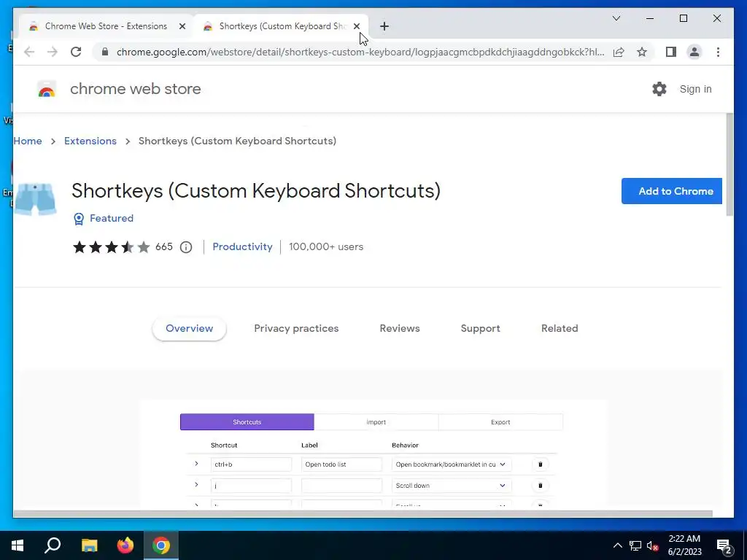Expand the Scroll down row chevron
Screen dimensions: 747x560
196,485
